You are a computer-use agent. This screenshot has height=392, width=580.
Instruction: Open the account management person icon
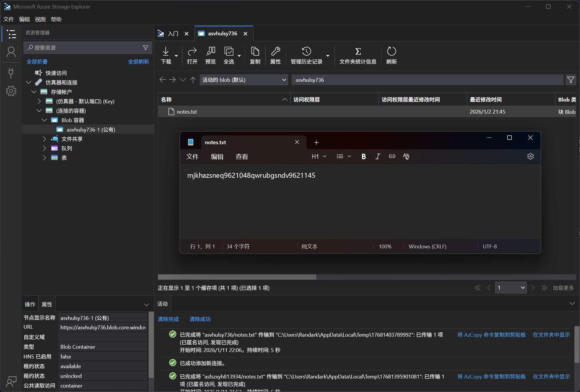11,52
